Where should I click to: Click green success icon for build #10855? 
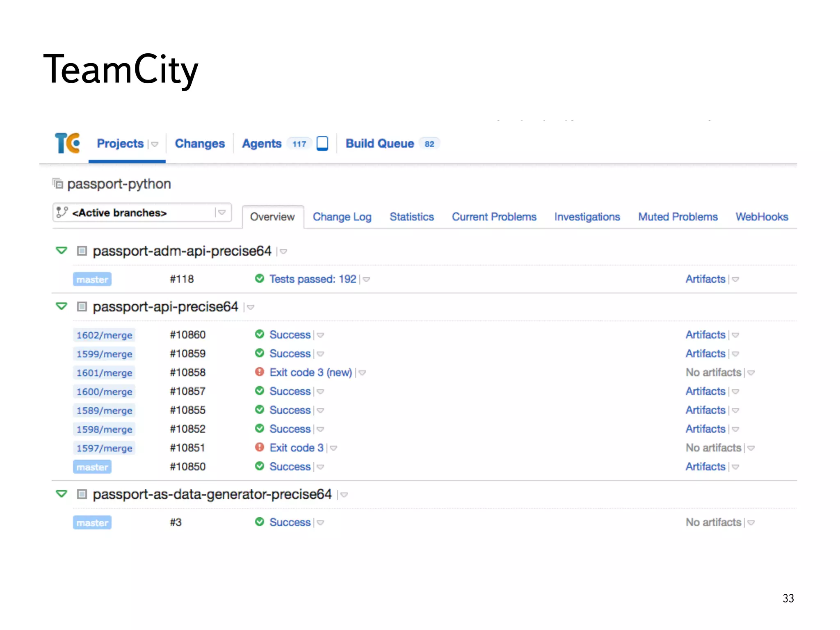click(x=260, y=410)
